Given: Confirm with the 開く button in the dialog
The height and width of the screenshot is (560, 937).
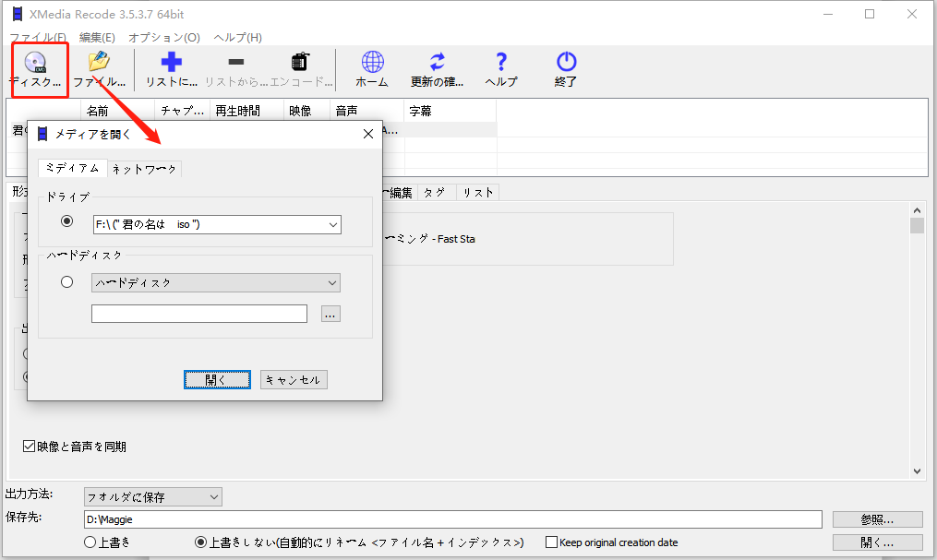Looking at the screenshot, I should (217, 379).
